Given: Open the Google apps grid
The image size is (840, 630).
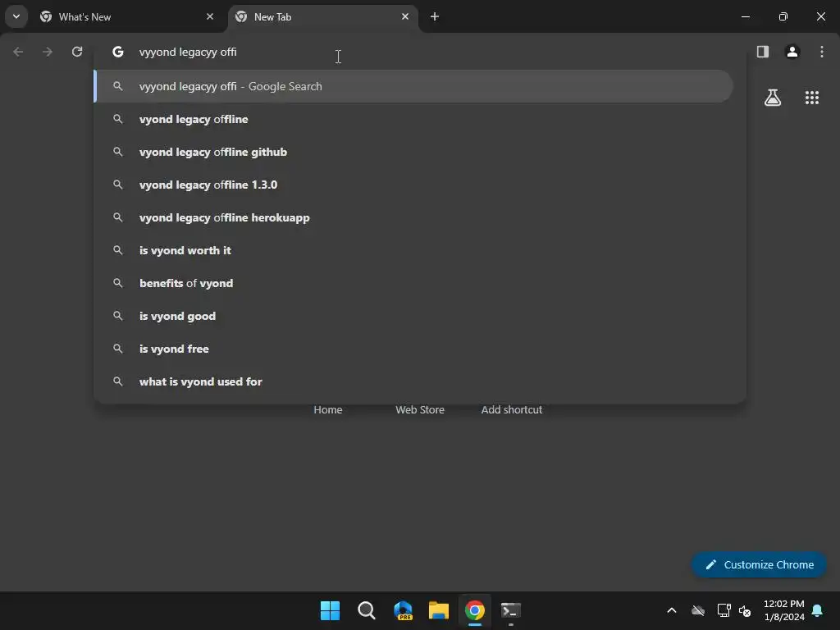Looking at the screenshot, I should point(811,98).
